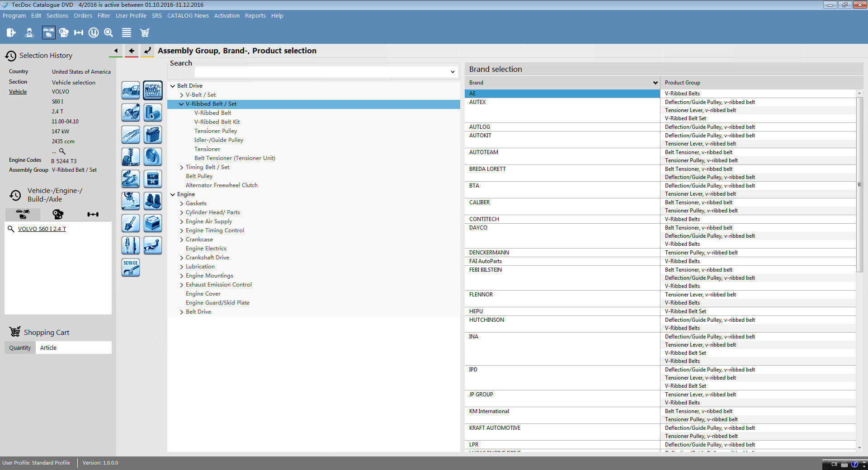The height and width of the screenshot is (470, 868).
Task: Click the Vehicle link in Selection History
Action: [18, 92]
